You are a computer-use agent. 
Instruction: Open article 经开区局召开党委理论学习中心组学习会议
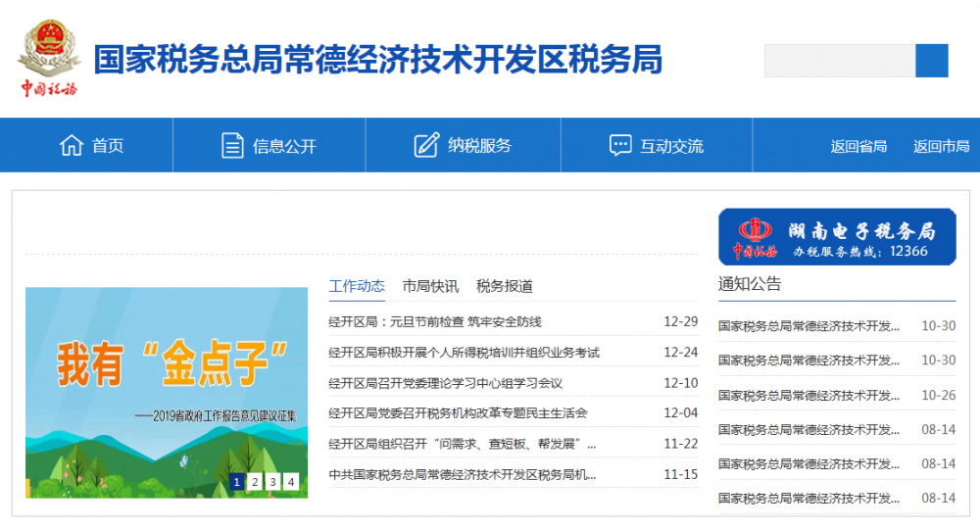[445, 383]
